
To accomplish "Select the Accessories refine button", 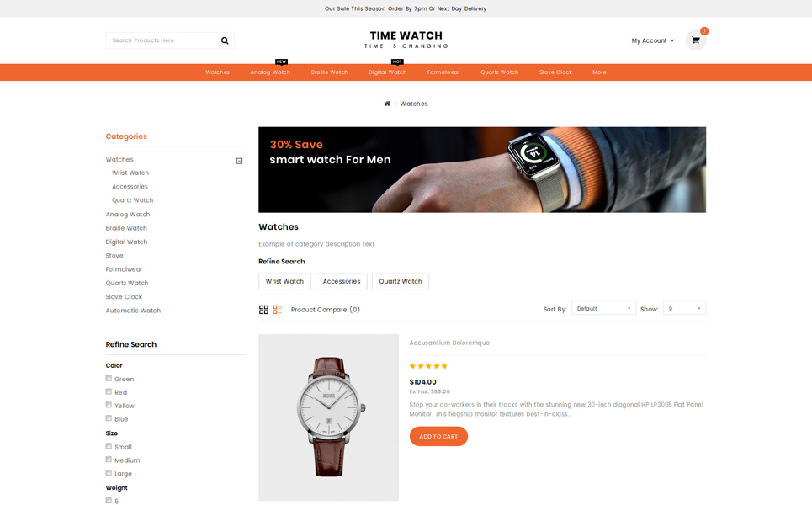I will click(x=342, y=282).
